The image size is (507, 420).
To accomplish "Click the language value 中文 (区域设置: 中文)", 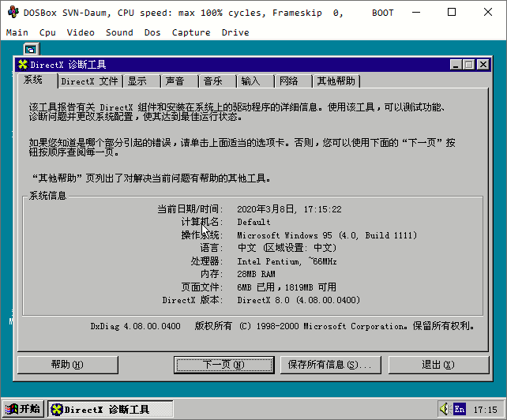I will coord(287,248).
